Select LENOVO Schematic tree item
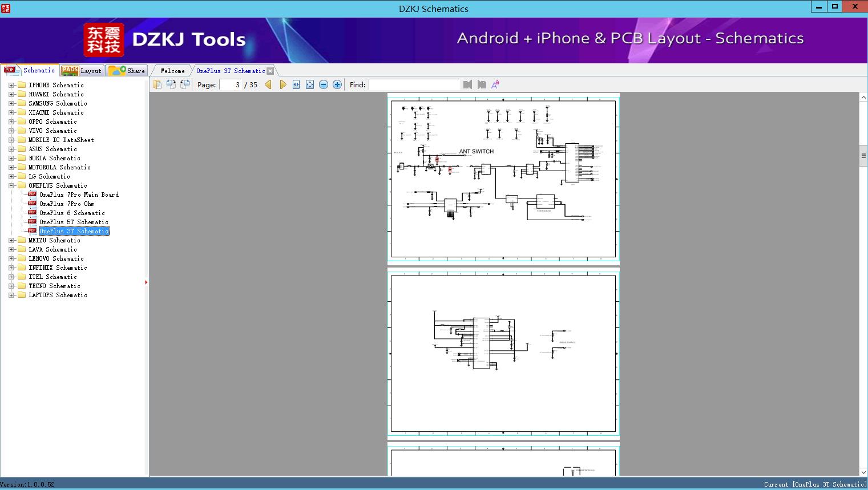The width and height of the screenshot is (868, 490). tap(56, 258)
